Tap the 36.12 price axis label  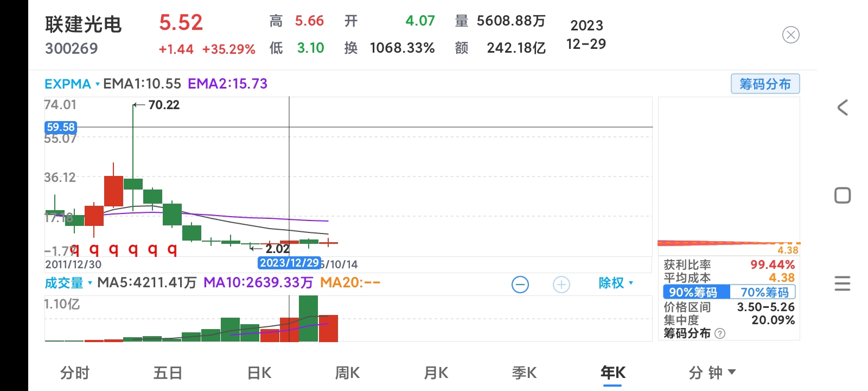click(x=60, y=178)
